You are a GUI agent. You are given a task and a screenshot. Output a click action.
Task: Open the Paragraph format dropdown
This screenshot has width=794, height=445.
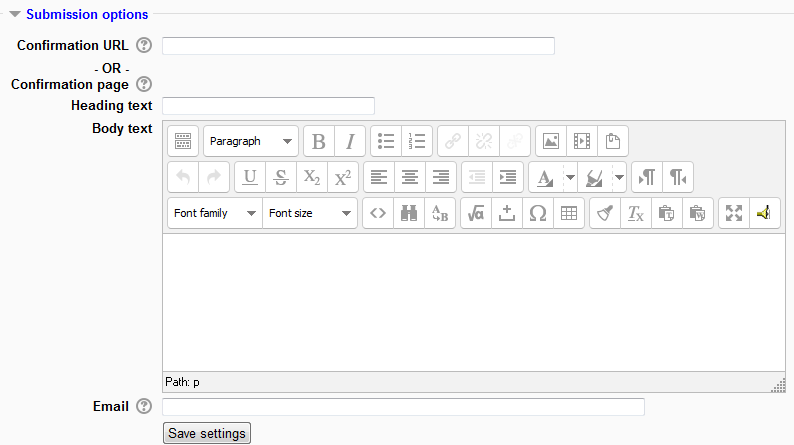point(251,141)
